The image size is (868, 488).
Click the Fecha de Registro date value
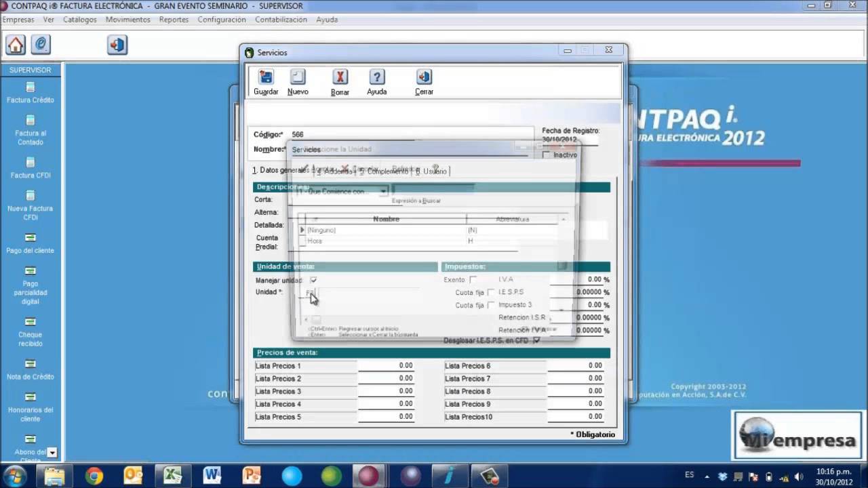point(559,140)
